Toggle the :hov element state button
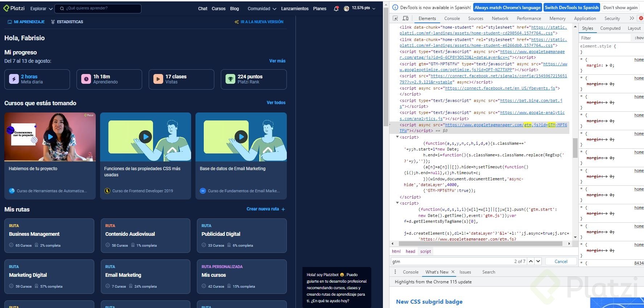This screenshot has height=308, width=644. [639, 38]
